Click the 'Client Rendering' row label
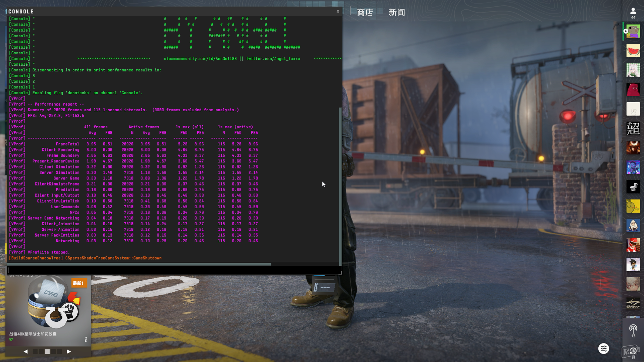Screen dimensions: 644x362 (x=61, y=150)
